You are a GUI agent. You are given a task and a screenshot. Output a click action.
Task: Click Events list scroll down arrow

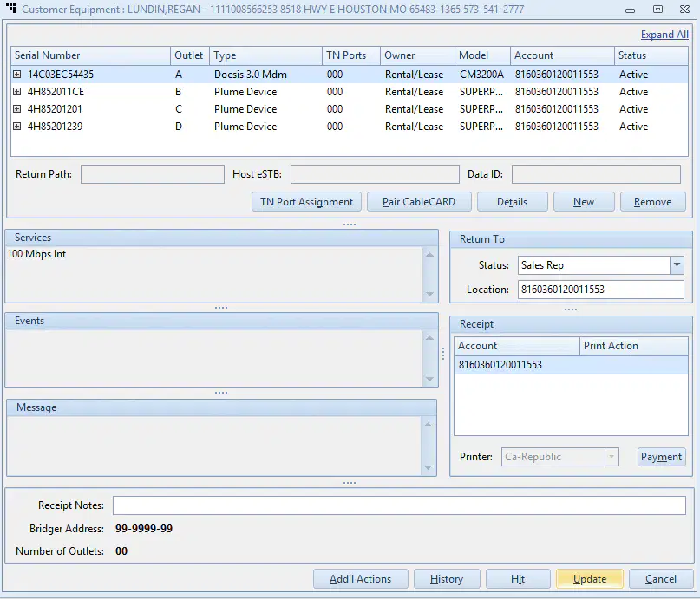tap(429, 379)
